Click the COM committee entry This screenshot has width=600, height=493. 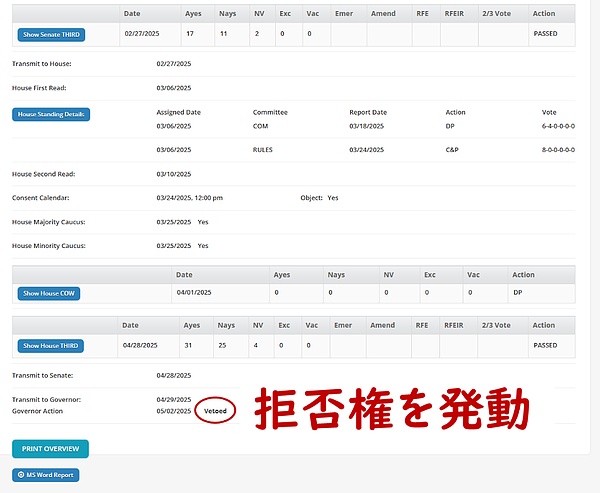261,127
